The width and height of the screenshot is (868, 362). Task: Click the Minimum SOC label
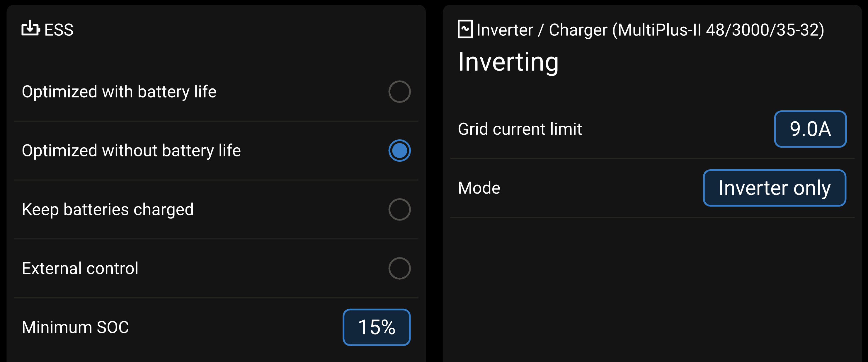click(75, 327)
